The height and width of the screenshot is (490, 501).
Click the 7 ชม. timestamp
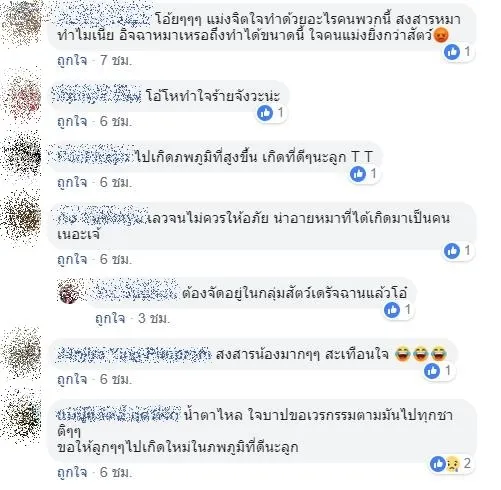click(116, 61)
